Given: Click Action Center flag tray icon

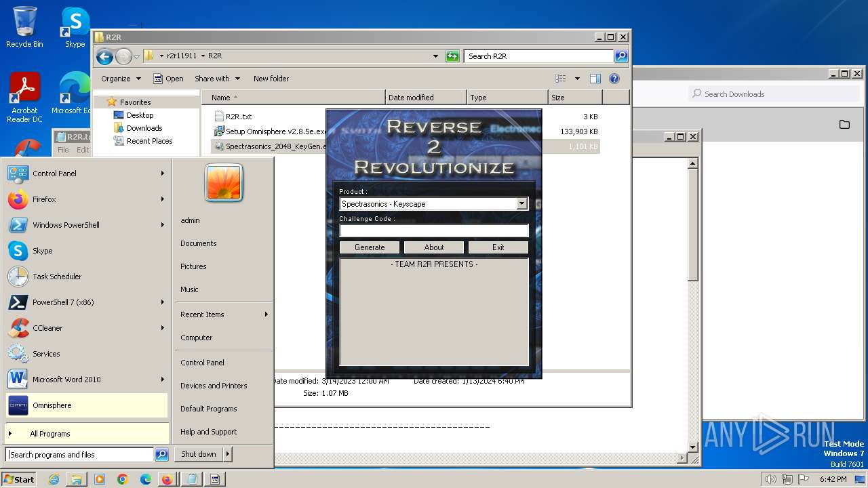Looking at the screenshot, I should (x=804, y=479).
